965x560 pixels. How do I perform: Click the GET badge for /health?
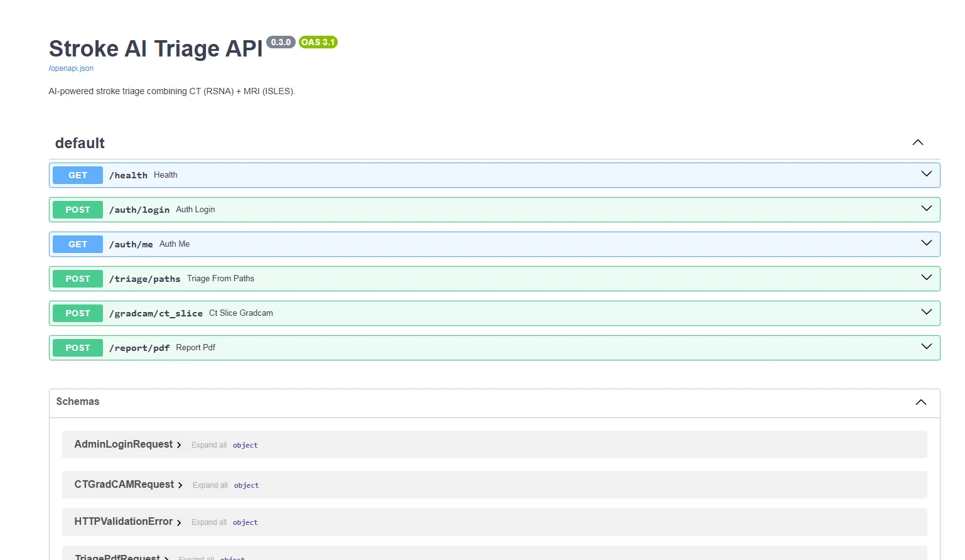coord(78,175)
